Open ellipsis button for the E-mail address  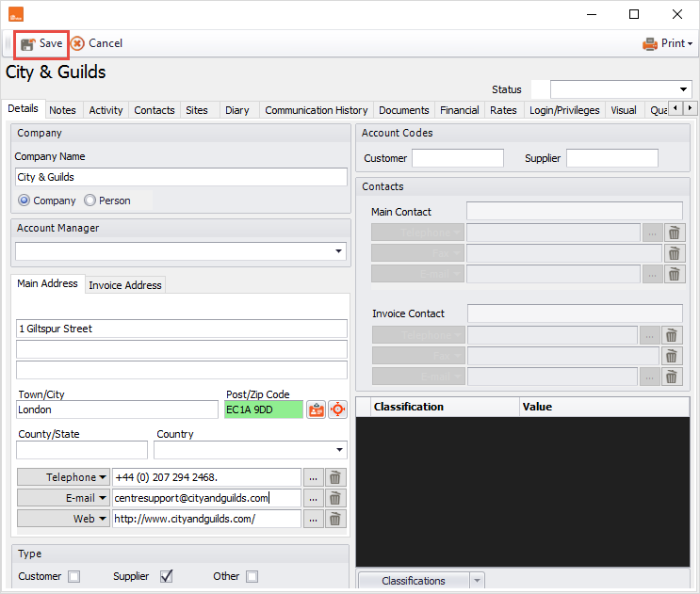(x=314, y=498)
